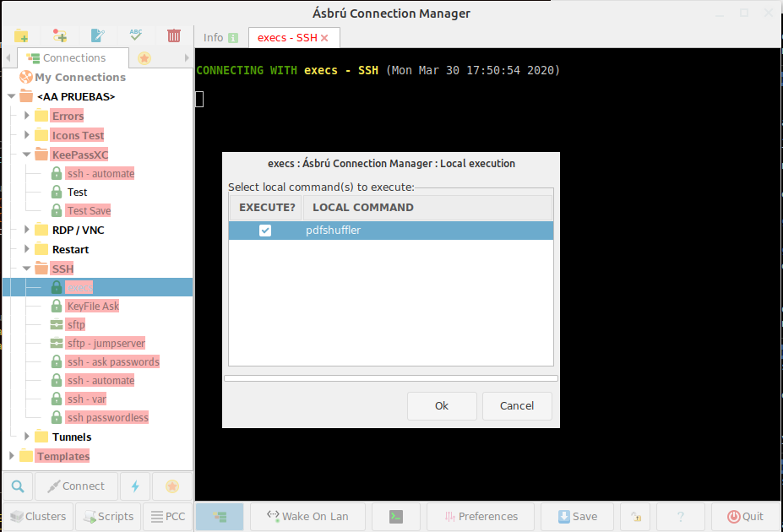Toggle the connections tree view button
The width and height of the screenshot is (783, 532).
pyautogui.click(x=220, y=517)
